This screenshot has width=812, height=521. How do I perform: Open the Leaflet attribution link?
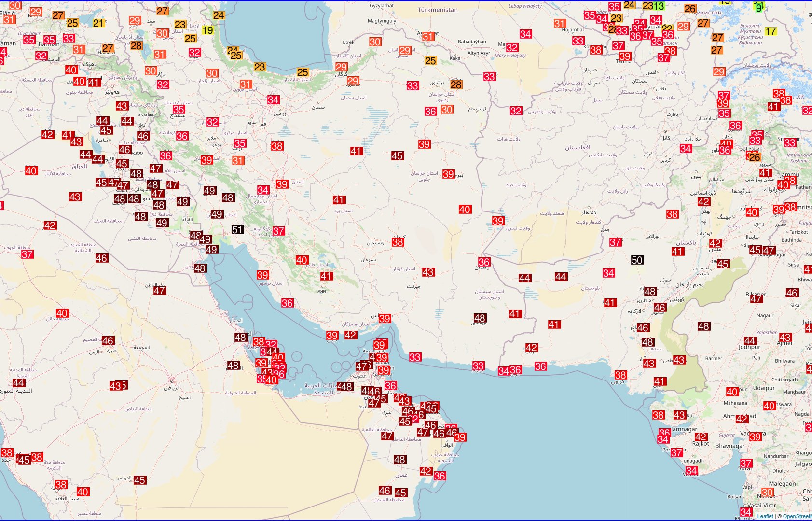(765, 516)
